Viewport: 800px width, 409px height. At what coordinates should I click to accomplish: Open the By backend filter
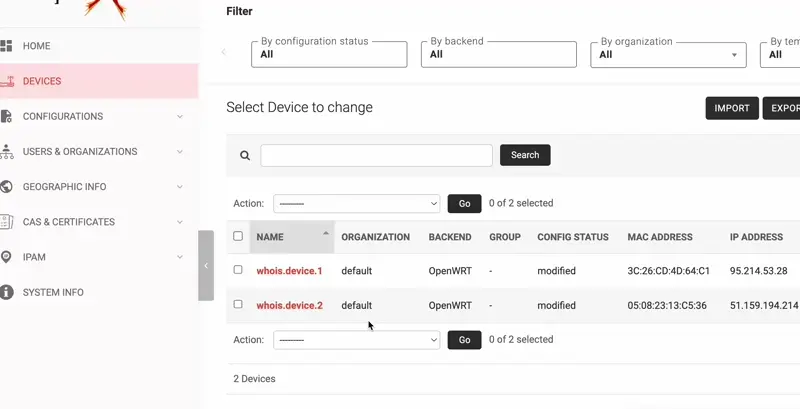pyautogui.click(x=498, y=55)
